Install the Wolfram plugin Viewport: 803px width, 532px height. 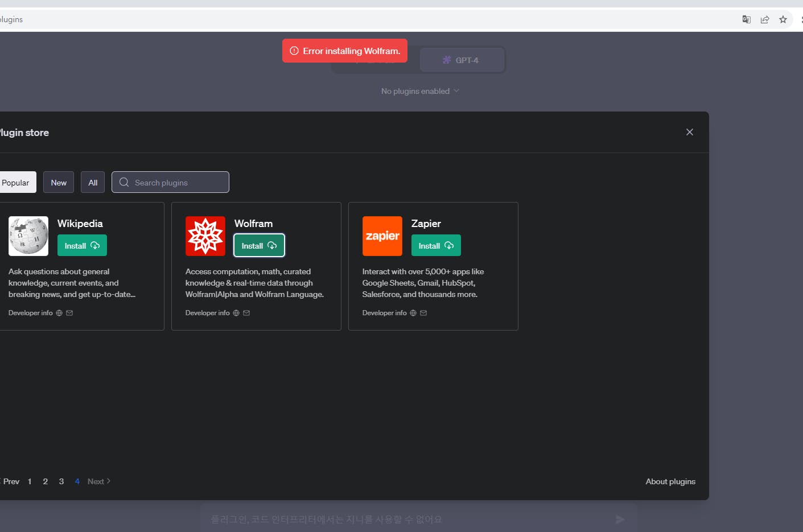click(259, 246)
